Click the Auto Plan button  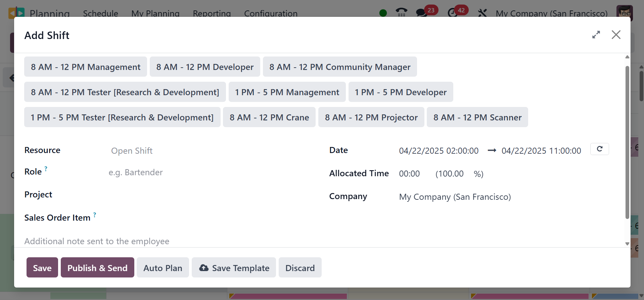coord(163,268)
